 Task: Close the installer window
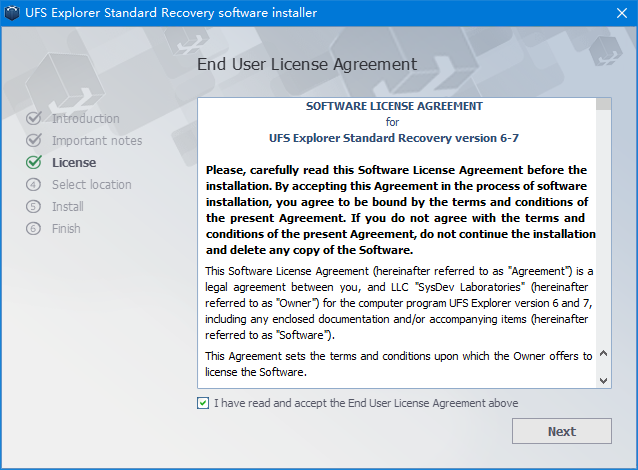(x=621, y=13)
